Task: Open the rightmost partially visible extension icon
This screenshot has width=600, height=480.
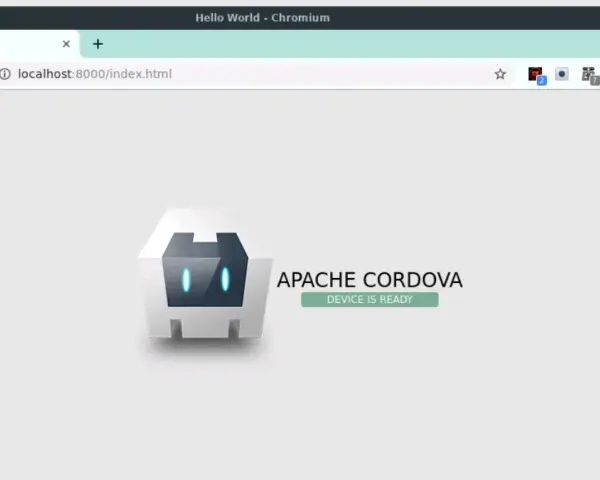Action: point(590,75)
